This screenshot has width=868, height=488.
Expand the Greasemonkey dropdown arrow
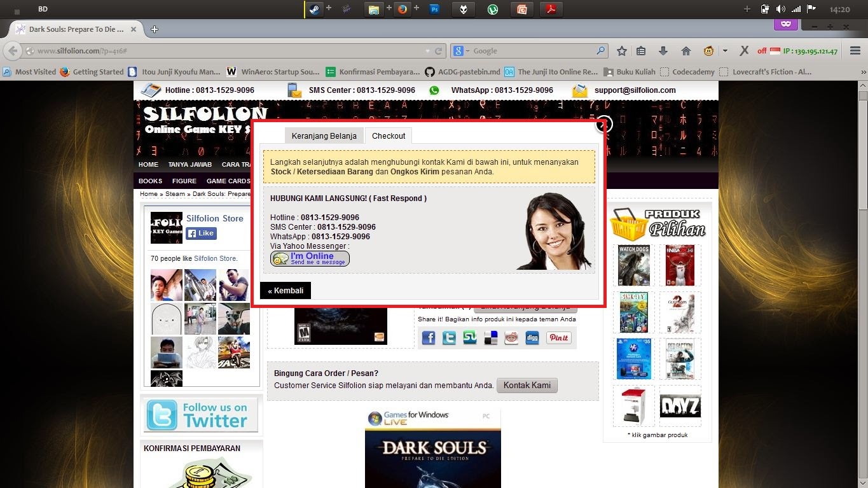(724, 51)
